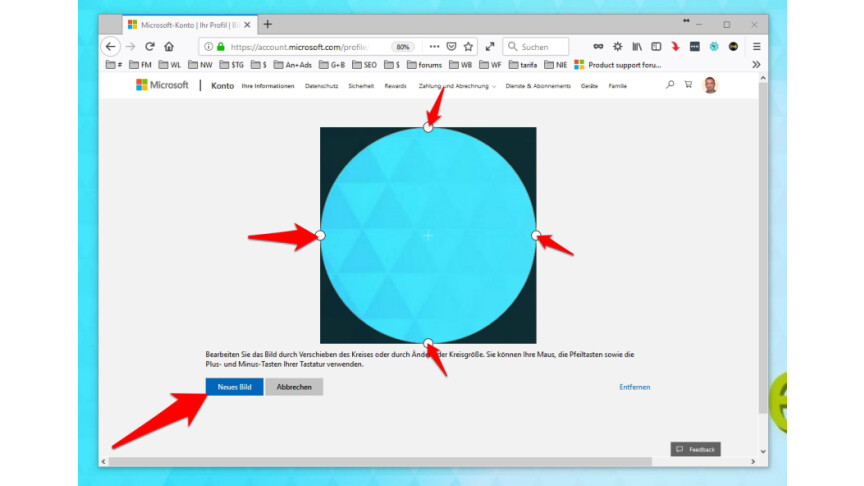Open a new browser tab
The height and width of the screenshot is (486, 864).
(x=267, y=24)
